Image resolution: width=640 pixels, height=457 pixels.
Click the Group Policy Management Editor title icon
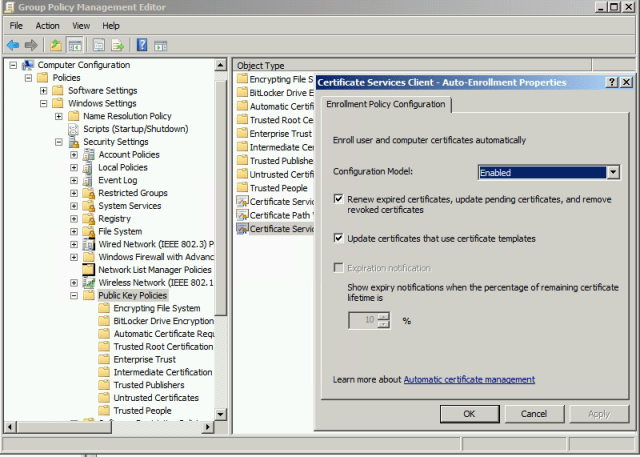[x=9, y=7]
